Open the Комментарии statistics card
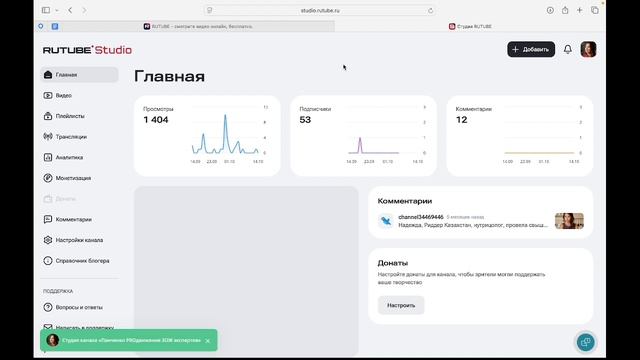The height and width of the screenshot is (360, 640). point(520,136)
